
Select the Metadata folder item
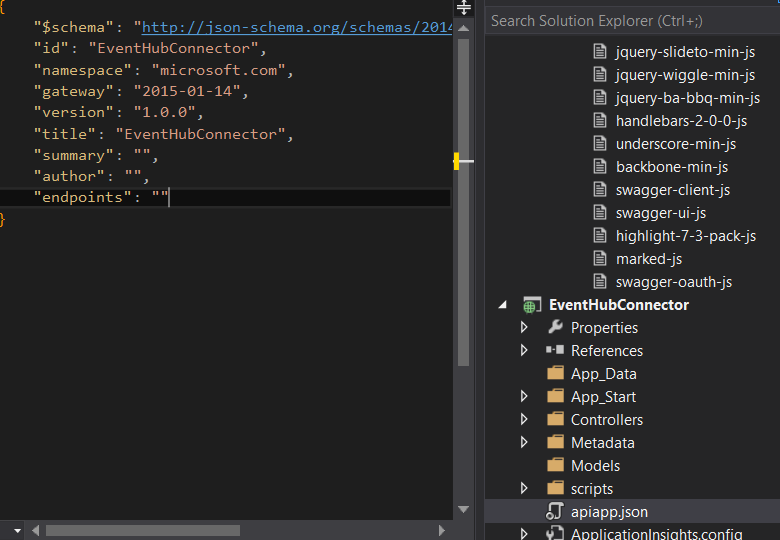pos(602,443)
